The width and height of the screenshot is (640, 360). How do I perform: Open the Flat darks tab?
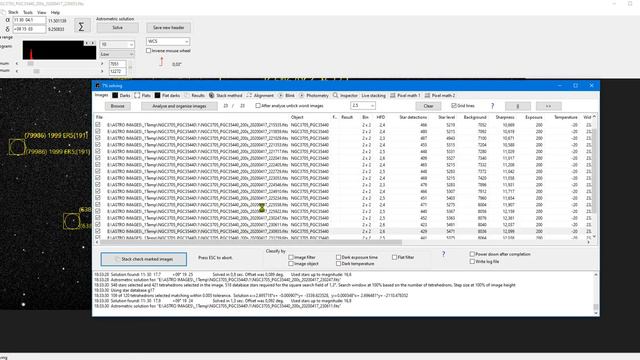pyautogui.click(x=167, y=96)
